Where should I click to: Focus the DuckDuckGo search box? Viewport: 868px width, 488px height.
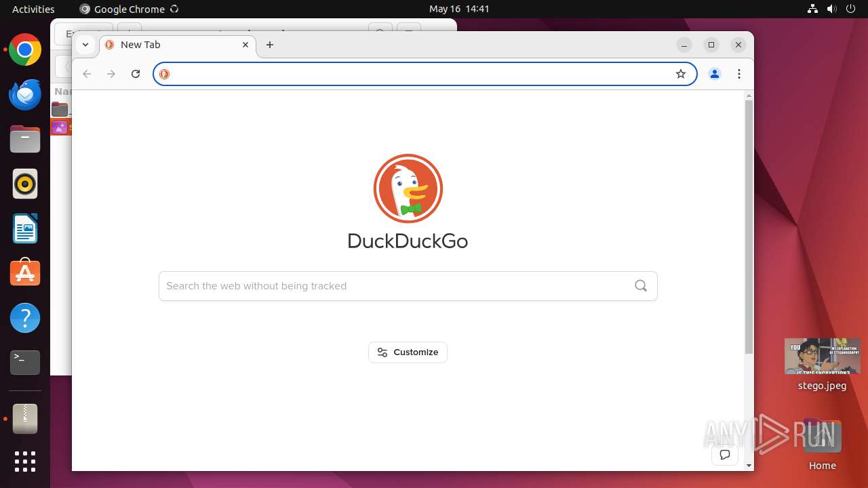(408, 286)
